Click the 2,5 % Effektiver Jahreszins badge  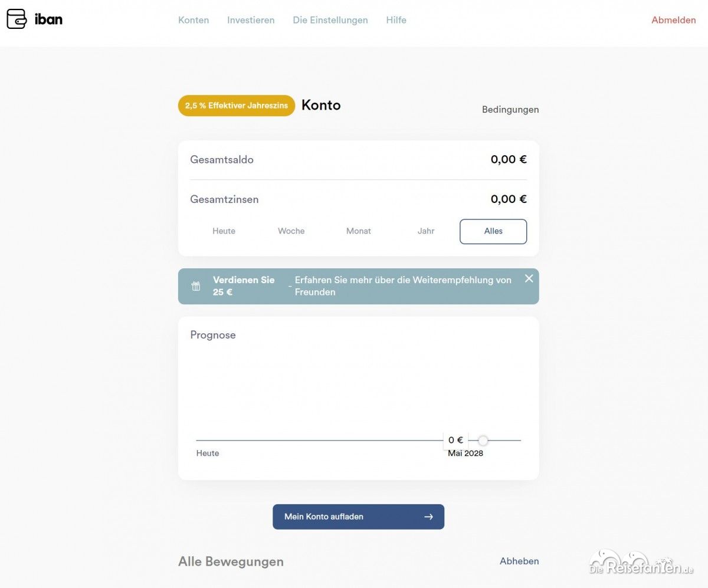237,106
